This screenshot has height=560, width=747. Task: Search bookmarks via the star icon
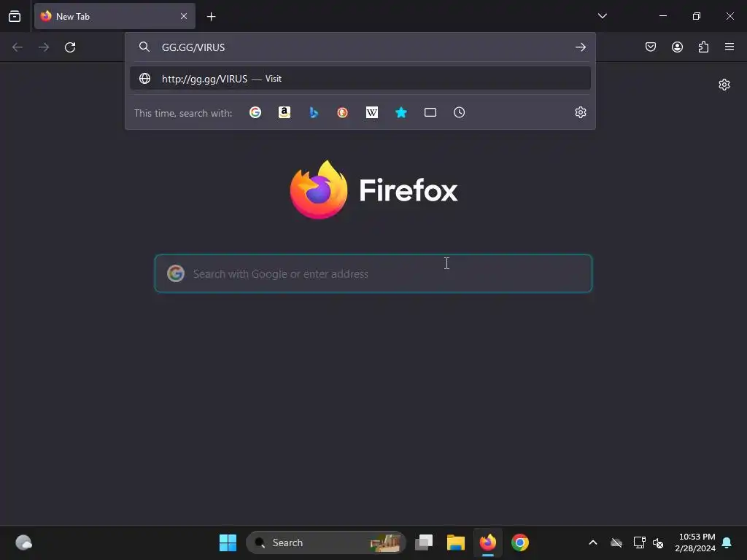[x=401, y=112]
